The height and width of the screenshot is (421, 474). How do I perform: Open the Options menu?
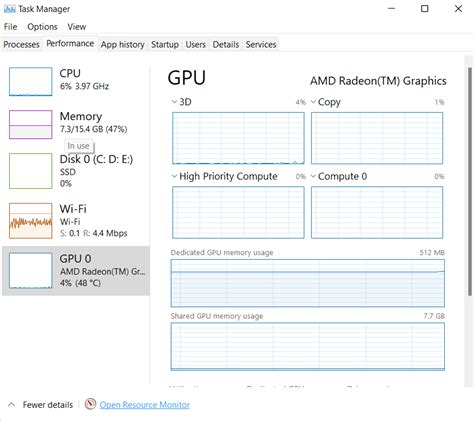tap(42, 27)
